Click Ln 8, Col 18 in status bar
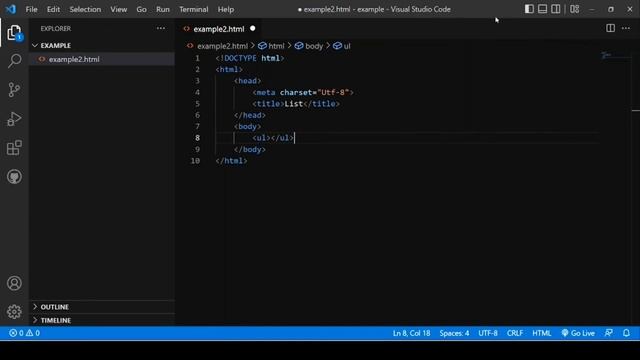Screen dimensions: 640x360 [411, 333]
